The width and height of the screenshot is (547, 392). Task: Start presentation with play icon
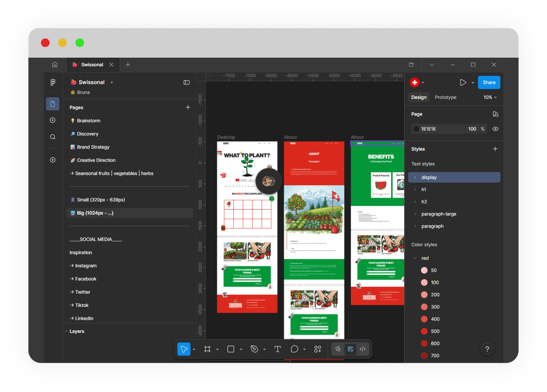click(x=463, y=82)
